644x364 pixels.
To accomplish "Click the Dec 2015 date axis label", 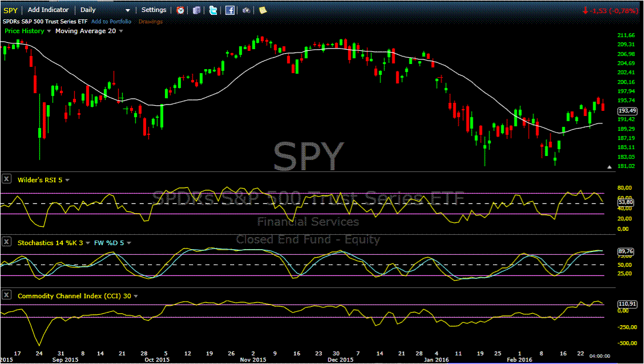I will [x=340, y=359].
